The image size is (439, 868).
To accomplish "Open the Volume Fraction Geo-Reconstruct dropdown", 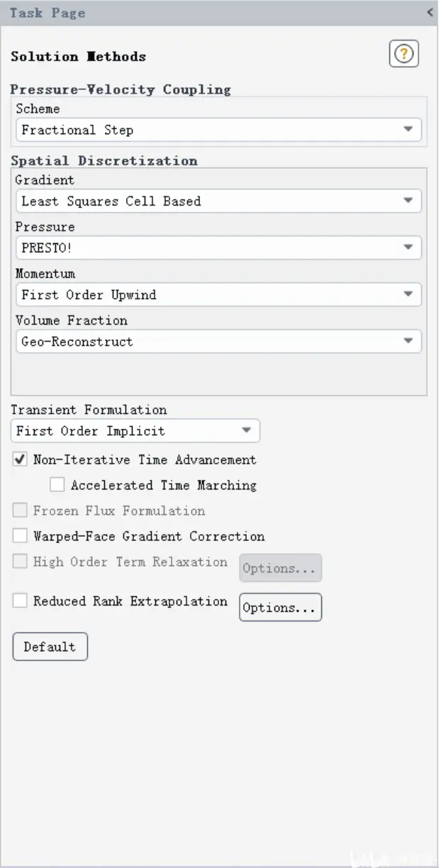I will tap(218, 341).
